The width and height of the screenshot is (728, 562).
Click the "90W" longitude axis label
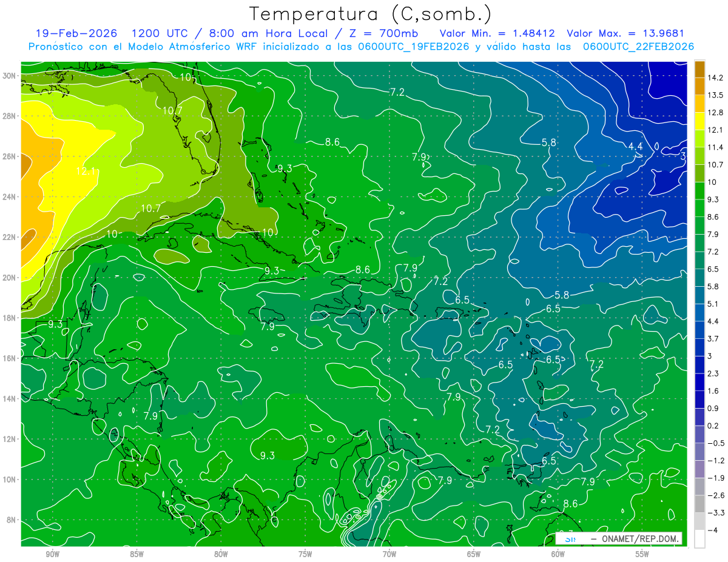click(x=53, y=553)
